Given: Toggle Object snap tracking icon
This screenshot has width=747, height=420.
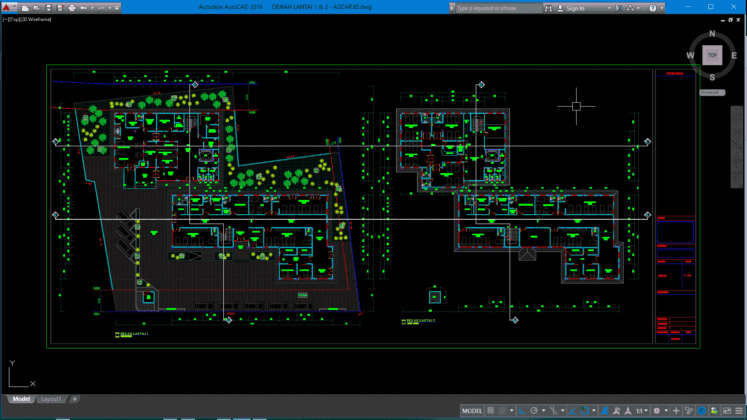Looking at the screenshot, I should coord(573,410).
